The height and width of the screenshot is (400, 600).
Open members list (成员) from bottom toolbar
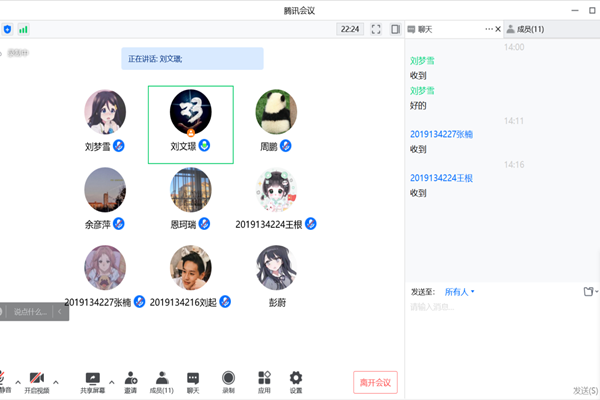click(x=161, y=380)
